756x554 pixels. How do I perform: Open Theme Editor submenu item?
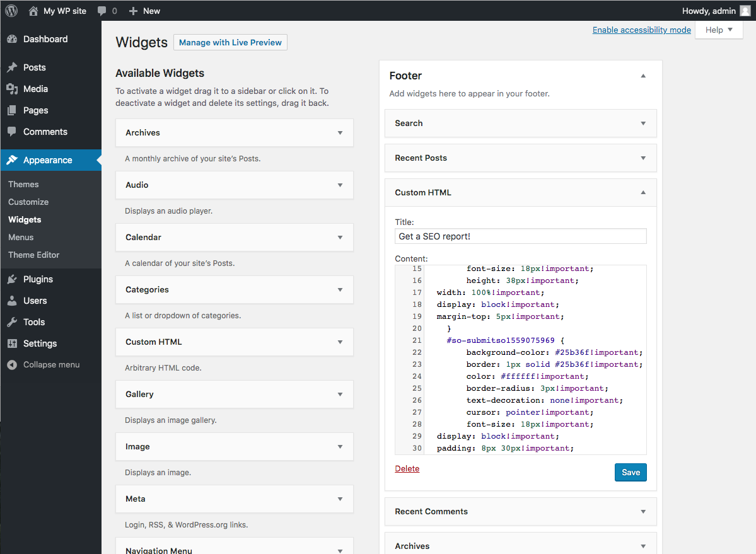click(x=33, y=255)
